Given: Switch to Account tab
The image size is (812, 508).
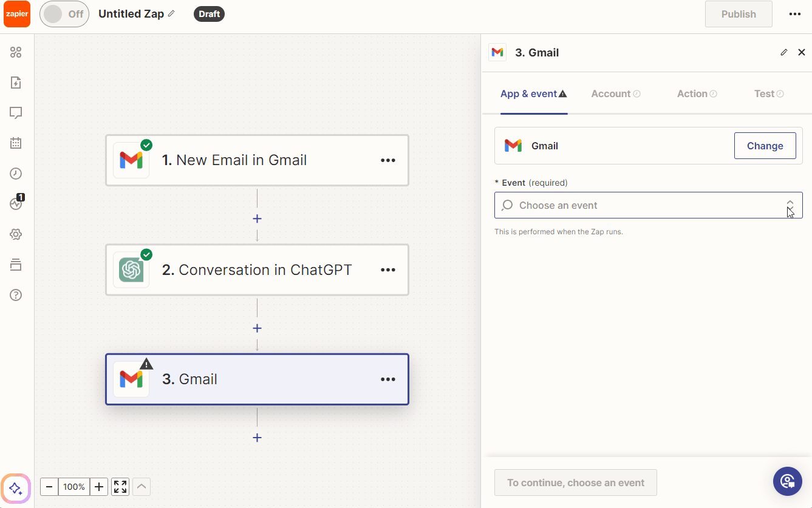Looking at the screenshot, I should pos(616,94).
